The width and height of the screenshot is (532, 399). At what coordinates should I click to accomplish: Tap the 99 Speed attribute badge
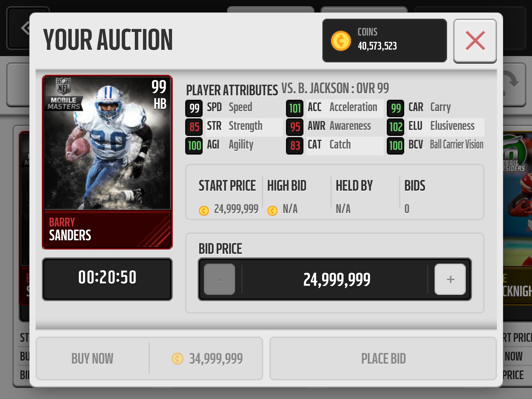[x=194, y=108]
